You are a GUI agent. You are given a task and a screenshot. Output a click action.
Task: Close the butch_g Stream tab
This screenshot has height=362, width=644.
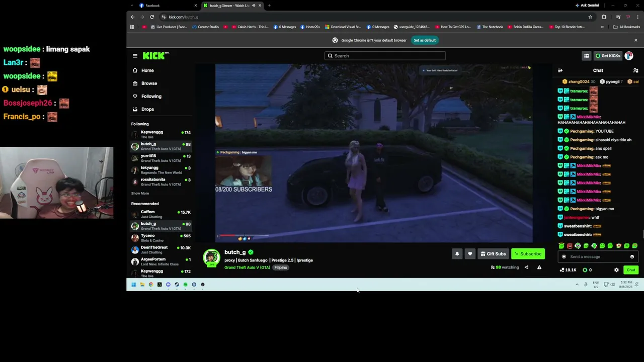260,6
